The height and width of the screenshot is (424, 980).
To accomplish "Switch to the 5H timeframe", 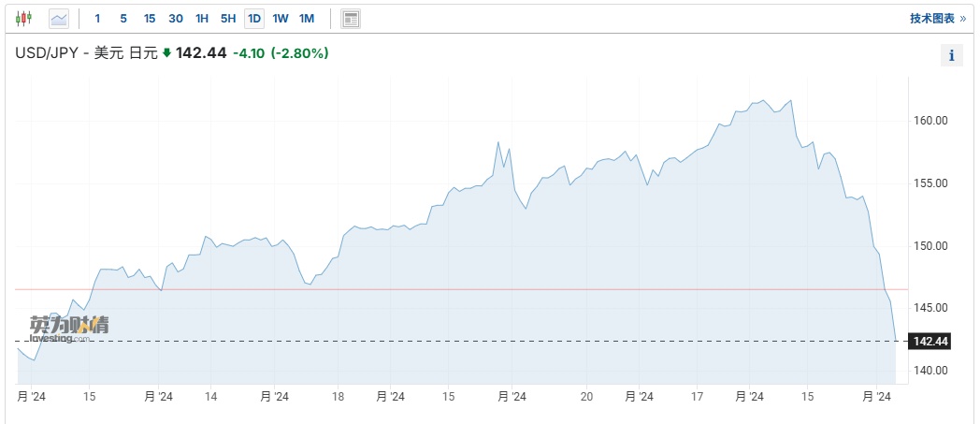I will click(228, 18).
